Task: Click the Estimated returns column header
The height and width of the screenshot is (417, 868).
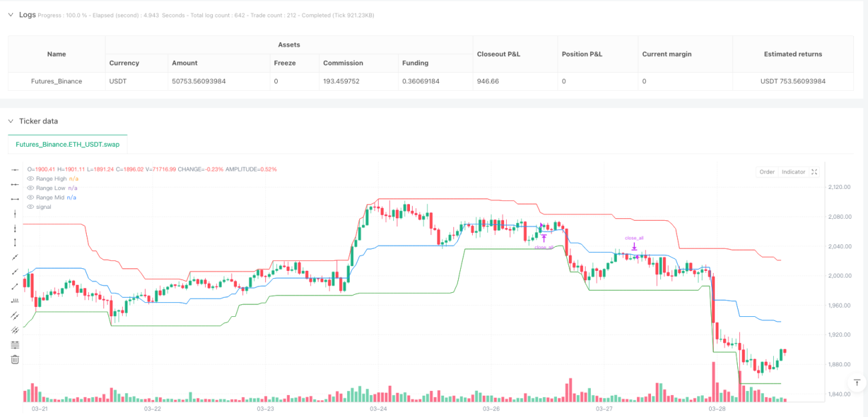Action: pos(793,54)
